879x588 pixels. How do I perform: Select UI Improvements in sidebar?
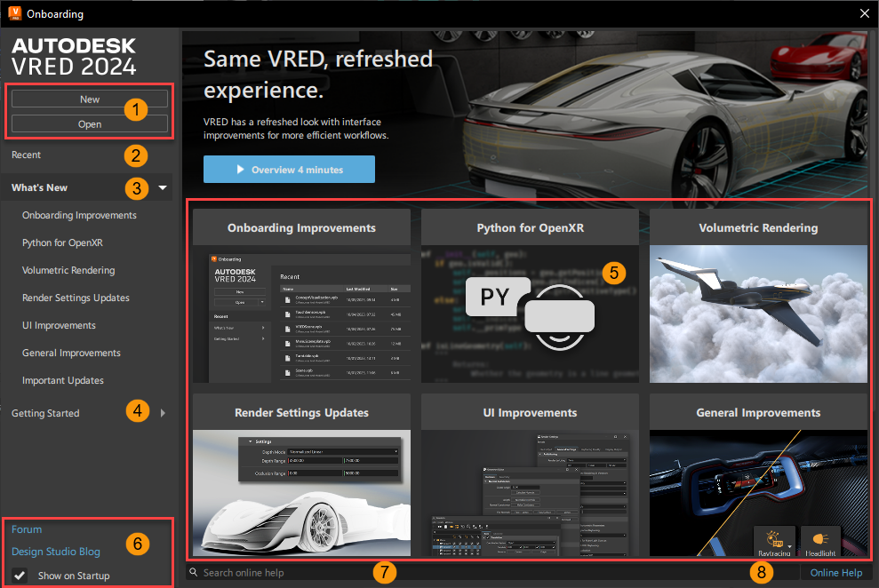pos(59,325)
